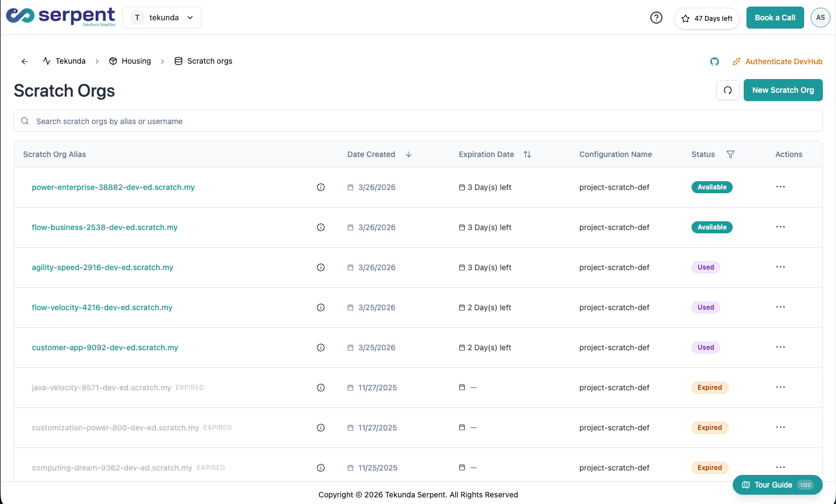836x504 pixels.
Task: Open info icon for flow-velocity-4216 org
Action: [x=321, y=307]
